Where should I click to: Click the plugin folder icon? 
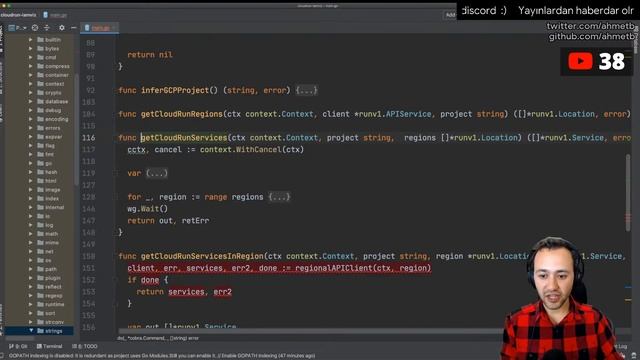[40, 278]
